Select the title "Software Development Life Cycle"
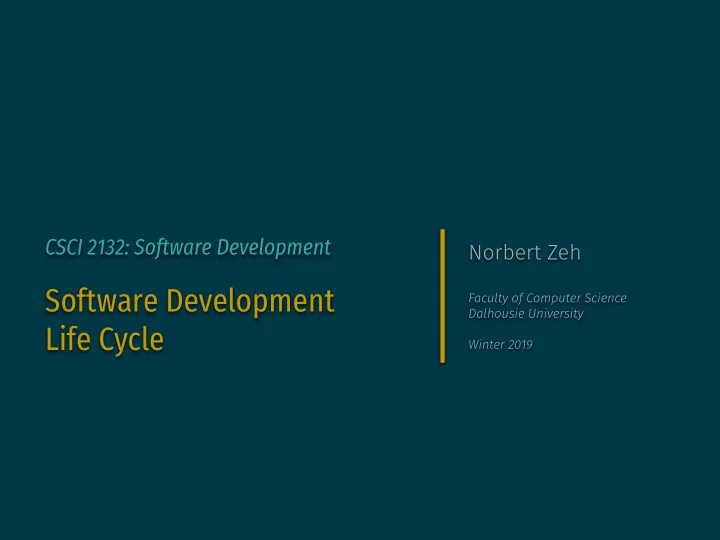Viewport: 720px width, 540px height. 190,321
